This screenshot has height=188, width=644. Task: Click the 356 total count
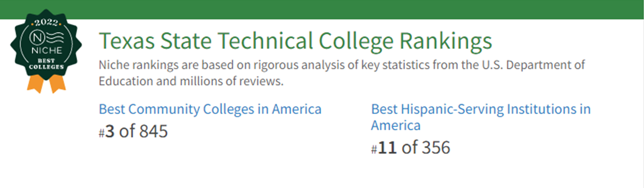click(436, 147)
